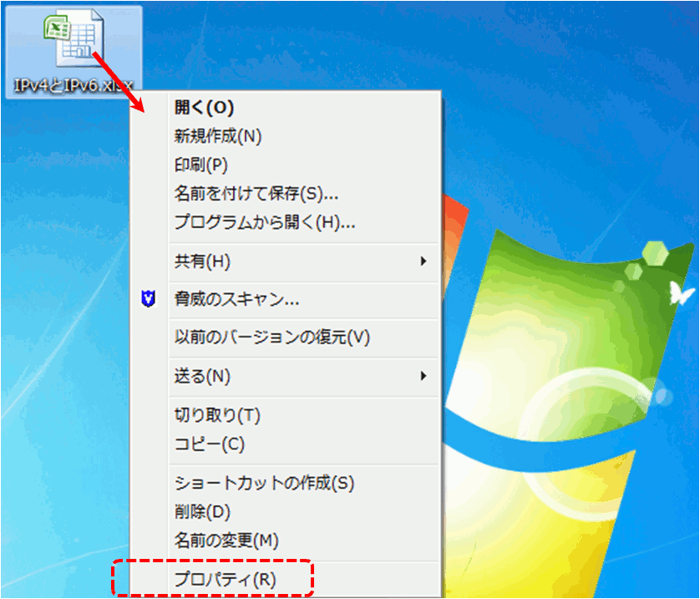700x599 pixels.
Task: Choose 名前の変更(M) to rename
Action: point(226,540)
